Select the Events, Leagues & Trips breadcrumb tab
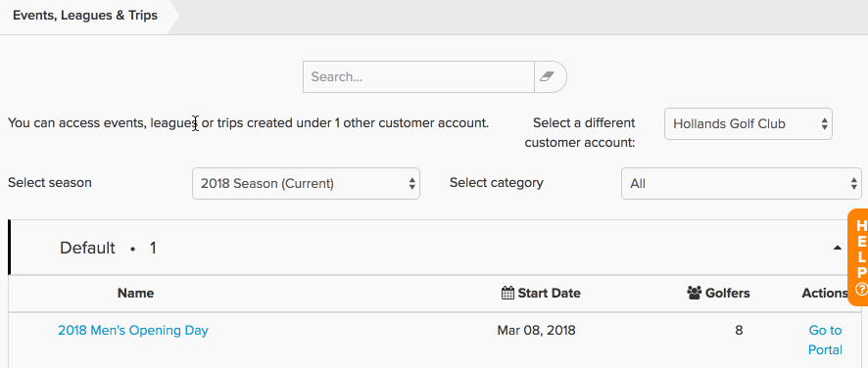 [85, 16]
